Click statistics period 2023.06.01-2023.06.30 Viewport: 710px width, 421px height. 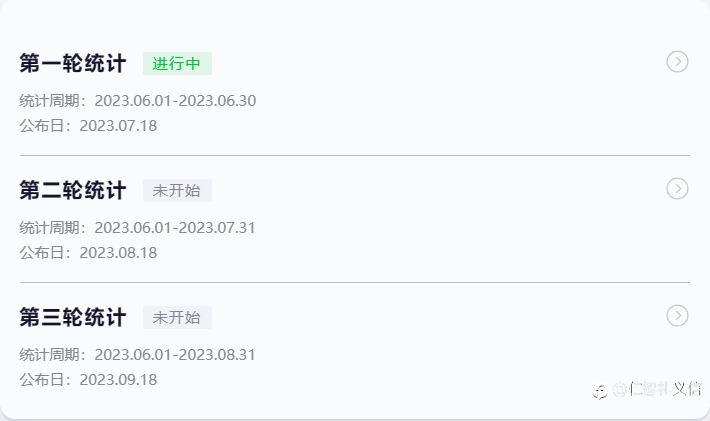tap(175, 101)
